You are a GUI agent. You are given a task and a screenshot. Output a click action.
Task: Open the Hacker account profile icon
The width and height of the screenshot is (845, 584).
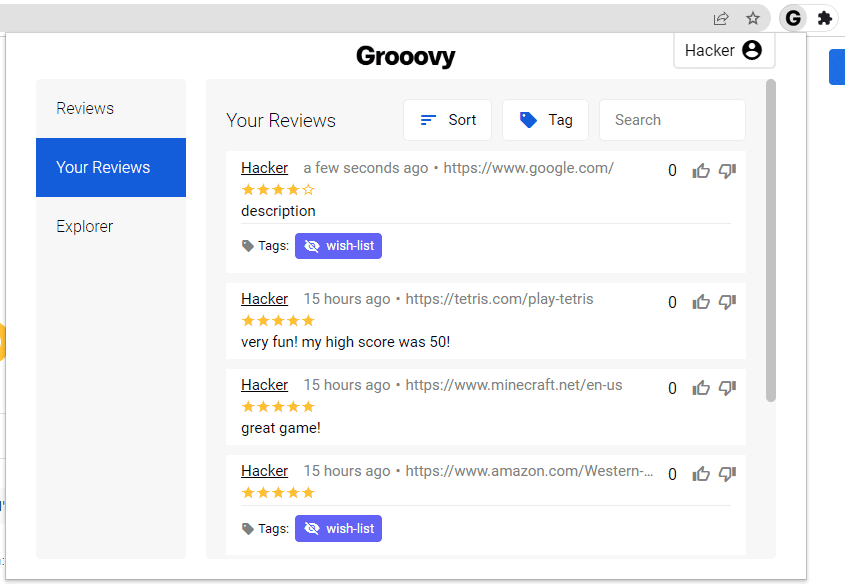[752, 50]
